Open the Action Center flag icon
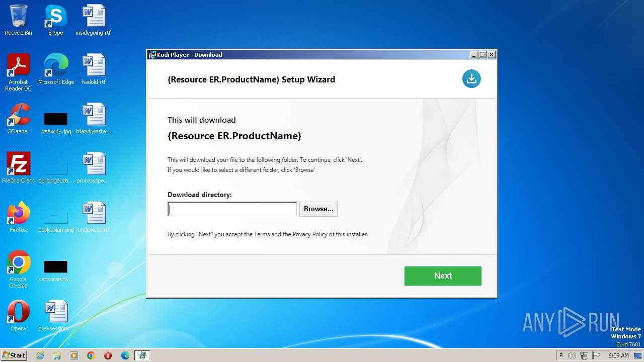The width and height of the screenshot is (644, 362). click(596, 355)
